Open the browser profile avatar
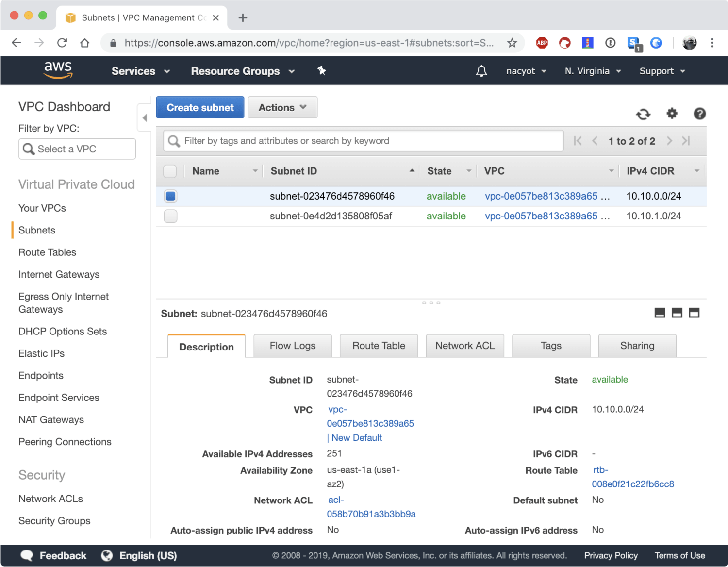 coord(689,43)
